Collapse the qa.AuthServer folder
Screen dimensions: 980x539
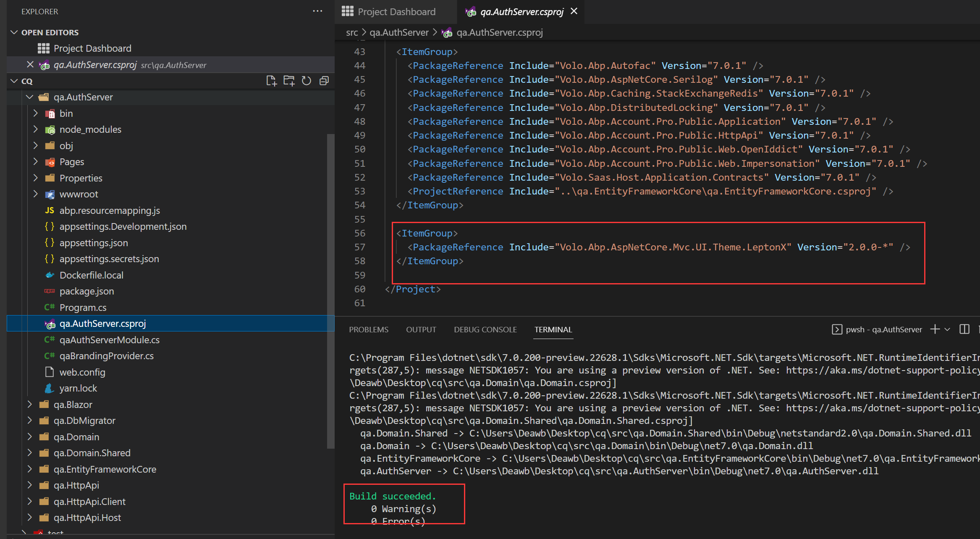(29, 97)
